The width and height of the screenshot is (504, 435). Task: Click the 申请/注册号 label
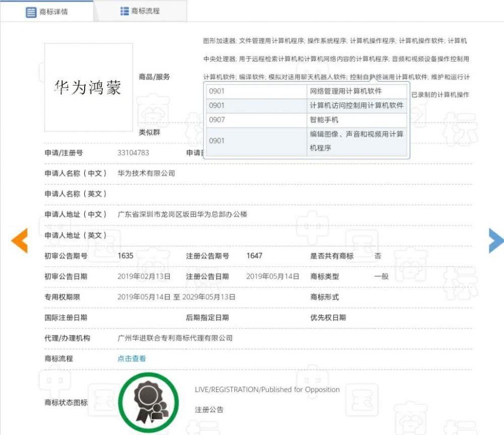[64, 153]
